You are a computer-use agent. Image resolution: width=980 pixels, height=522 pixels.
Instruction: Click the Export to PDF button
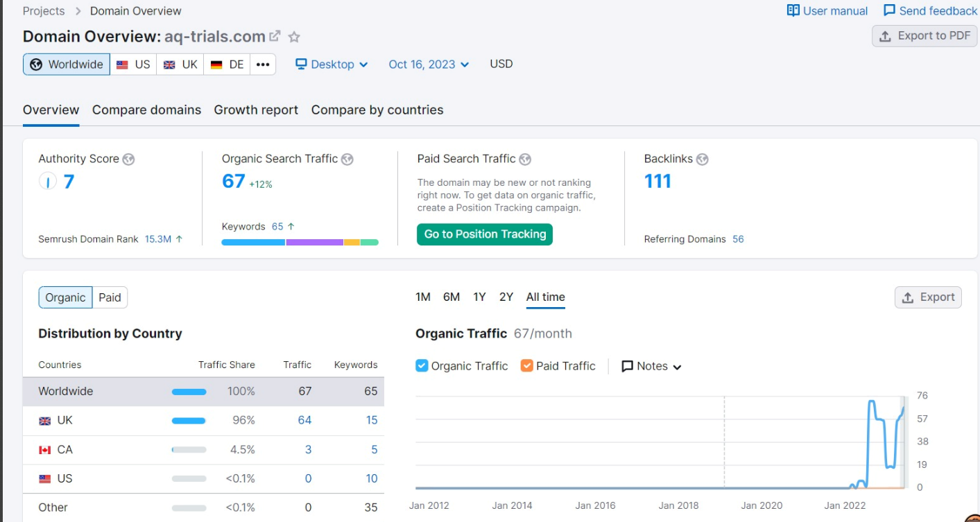pyautogui.click(x=925, y=36)
